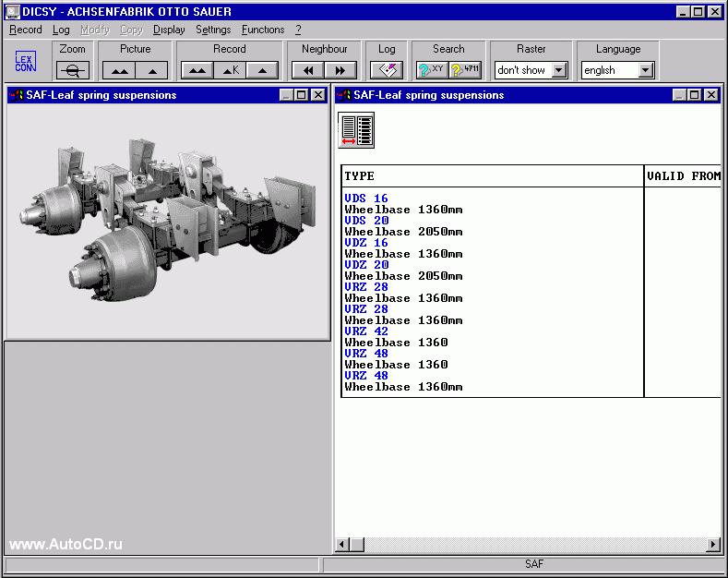
Task: Click the Search 4711 question icon
Action: click(x=465, y=70)
